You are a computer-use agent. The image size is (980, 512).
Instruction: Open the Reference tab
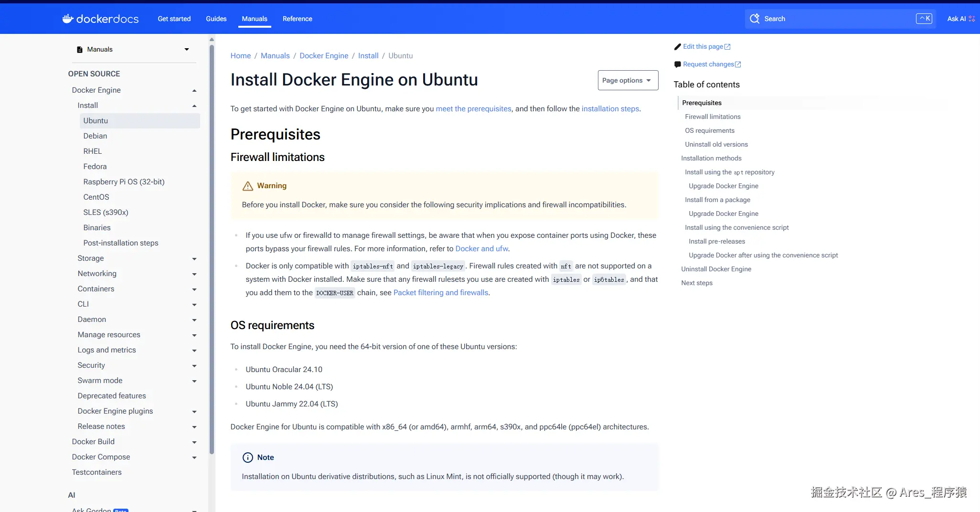pyautogui.click(x=298, y=19)
